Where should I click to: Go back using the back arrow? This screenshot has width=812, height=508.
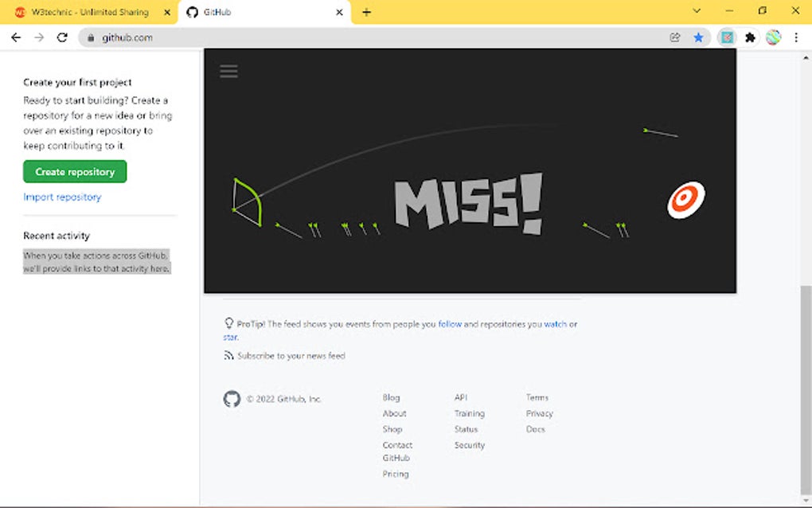point(16,37)
